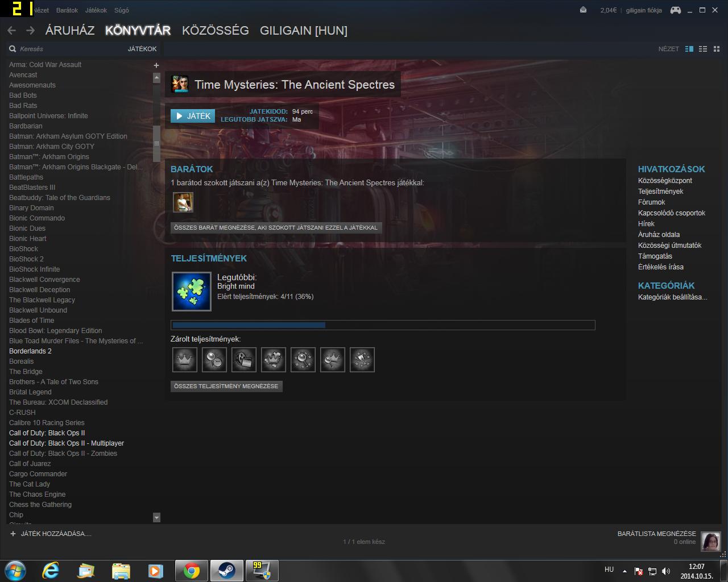Click search magnifier icon
Screen dimensions: 728x582
13,49
